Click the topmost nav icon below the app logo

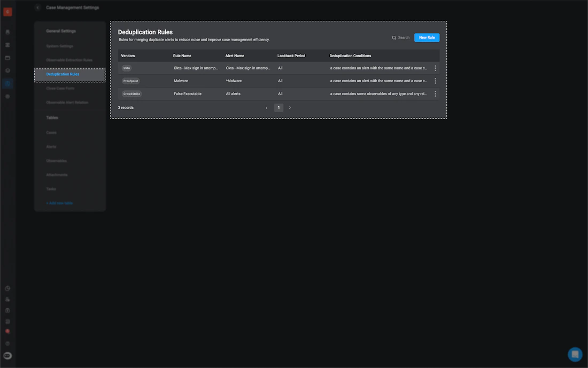[7, 31]
